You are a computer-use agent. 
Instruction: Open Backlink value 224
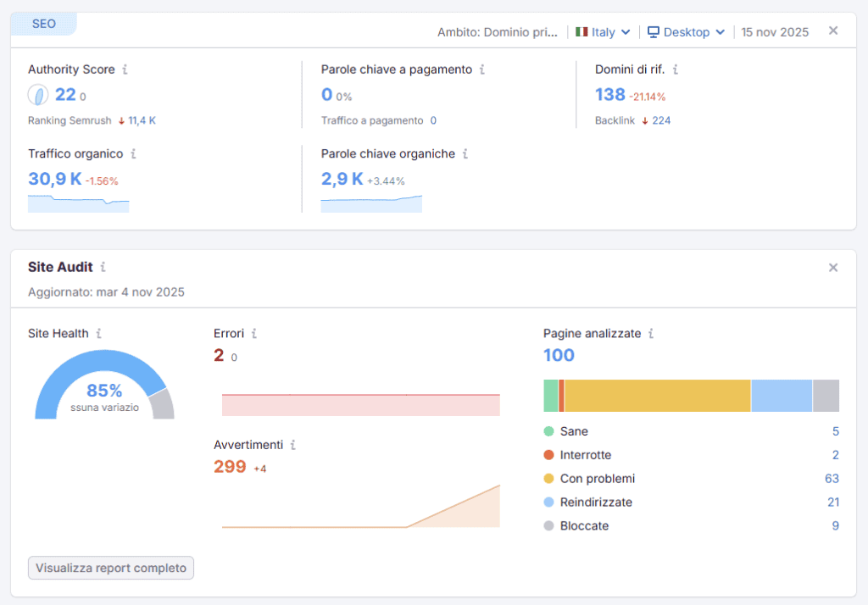[661, 120]
